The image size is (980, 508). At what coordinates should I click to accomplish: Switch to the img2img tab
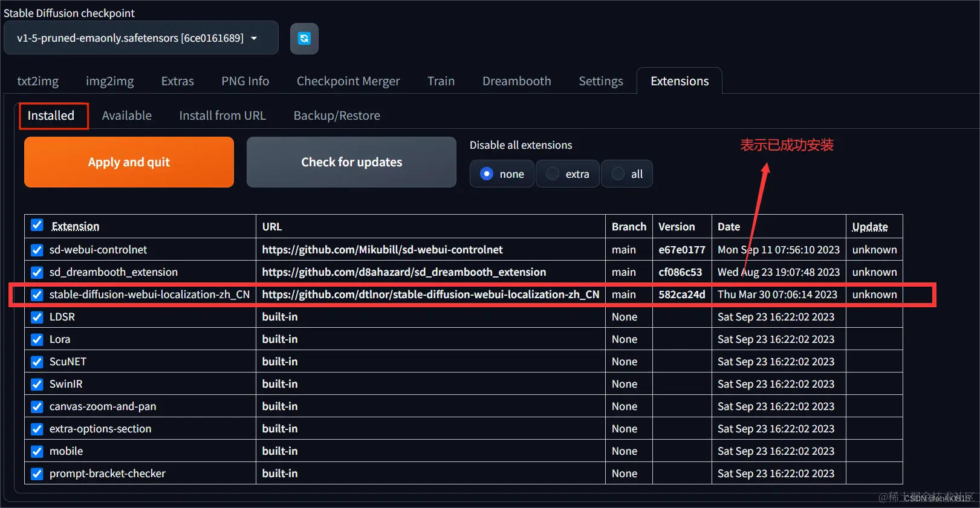110,81
